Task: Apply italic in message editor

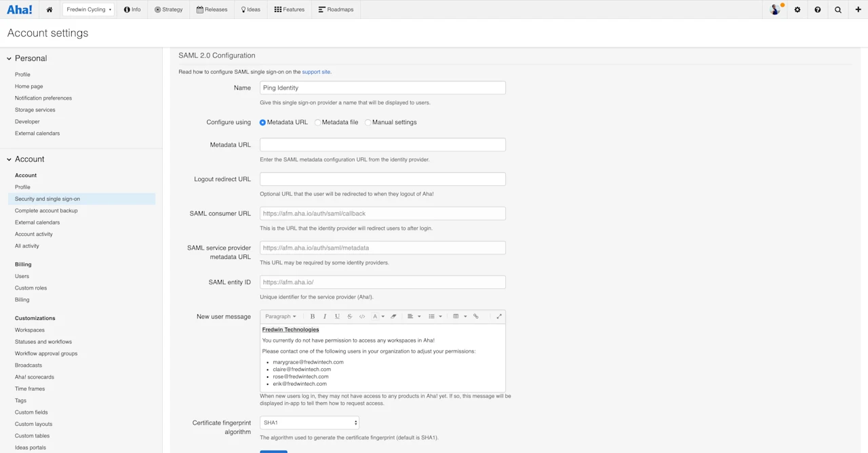Action: [x=325, y=317]
